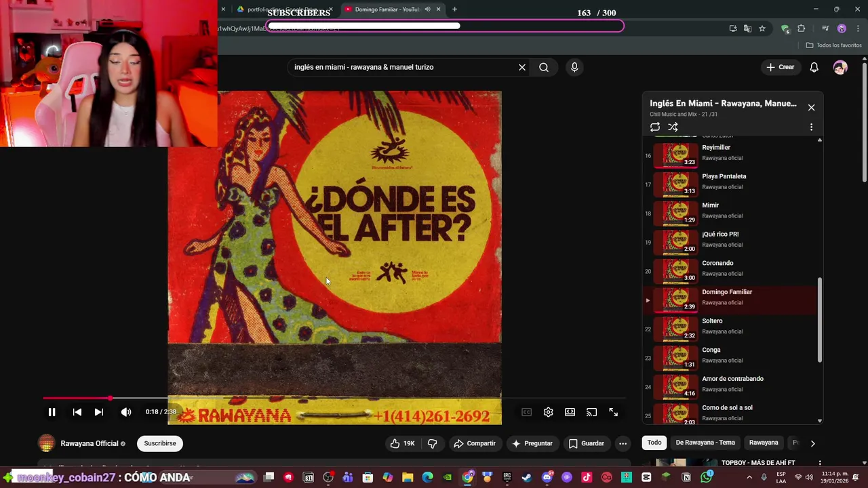
Task: Click the Compartir share button
Action: point(475,443)
